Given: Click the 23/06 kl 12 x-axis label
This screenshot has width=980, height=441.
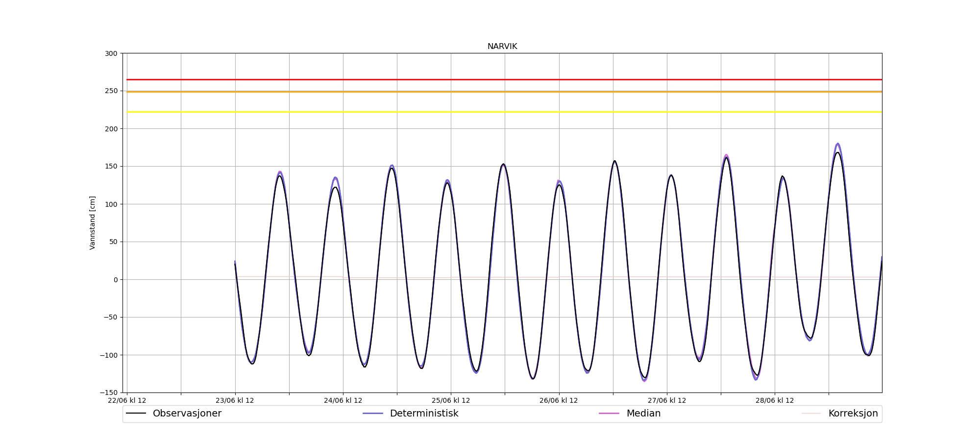Looking at the screenshot, I should 235,400.
